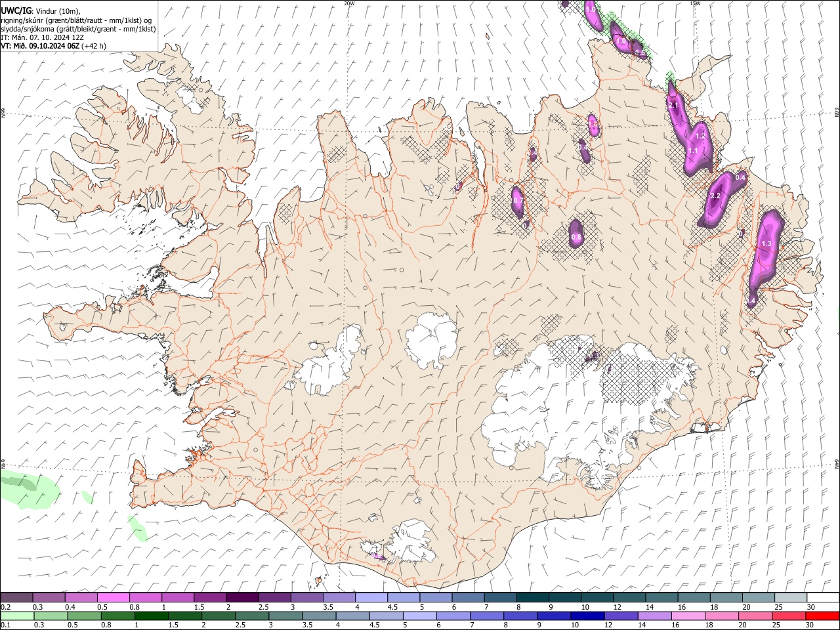The height and width of the screenshot is (630, 840).
Task: Pick the darkest purple 2–2.5 legend swatch
Action: coord(242,598)
